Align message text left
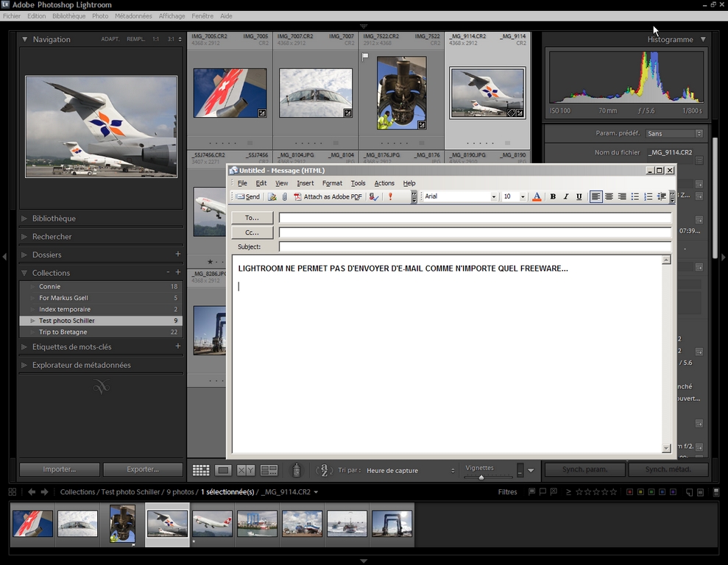728x565 pixels. (596, 196)
